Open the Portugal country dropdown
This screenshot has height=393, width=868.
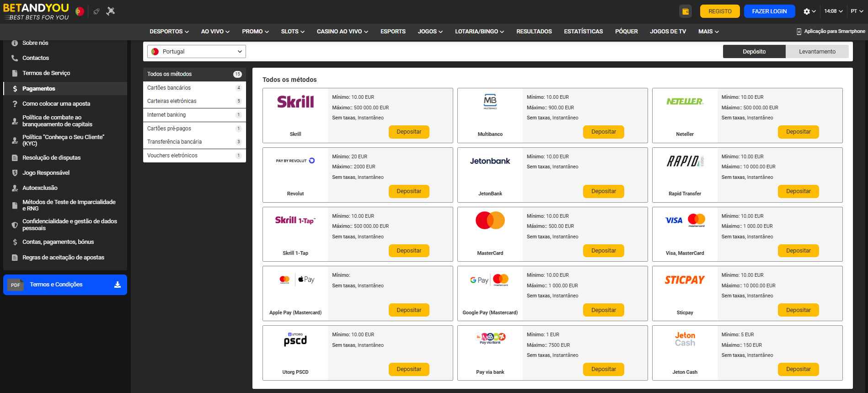[196, 52]
